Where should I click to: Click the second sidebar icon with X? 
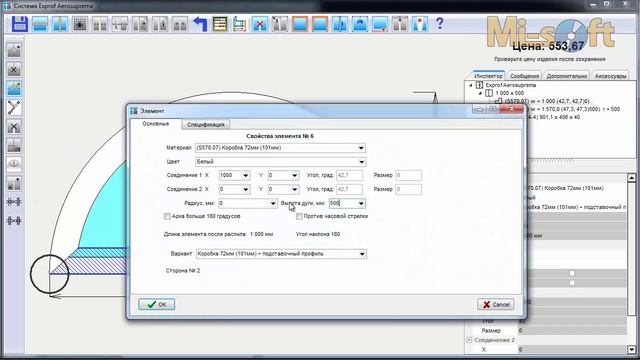coord(14,69)
